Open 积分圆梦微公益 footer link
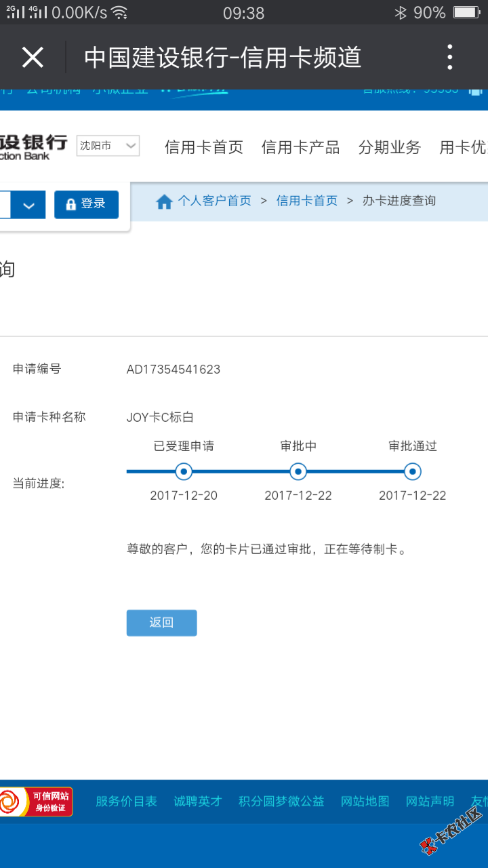This screenshot has width=488, height=868. pyautogui.click(x=281, y=801)
